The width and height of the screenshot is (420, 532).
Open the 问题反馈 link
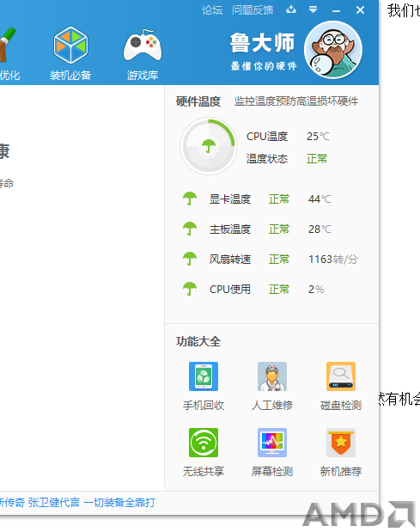coord(253,10)
